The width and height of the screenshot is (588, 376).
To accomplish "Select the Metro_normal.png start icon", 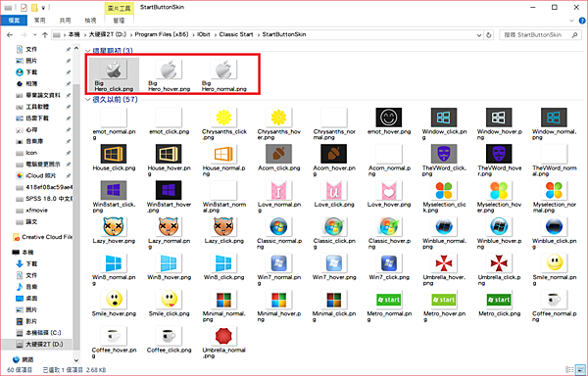I will click(389, 299).
